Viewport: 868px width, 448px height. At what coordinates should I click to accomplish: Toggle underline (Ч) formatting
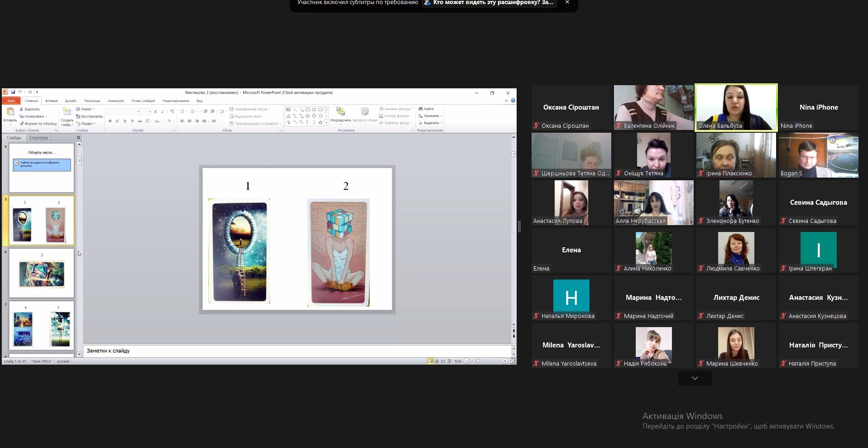click(x=125, y=121)
